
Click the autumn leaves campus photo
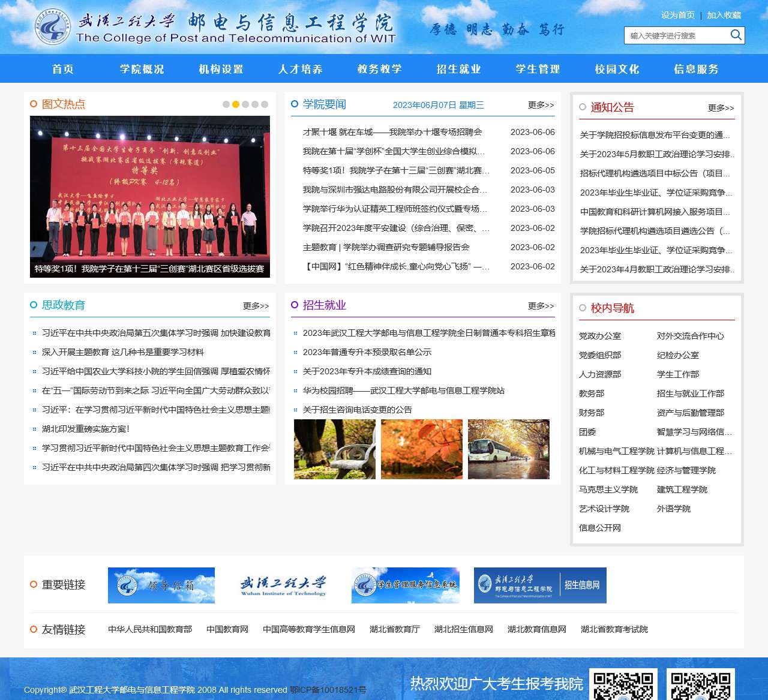click(x=422, y=449)
